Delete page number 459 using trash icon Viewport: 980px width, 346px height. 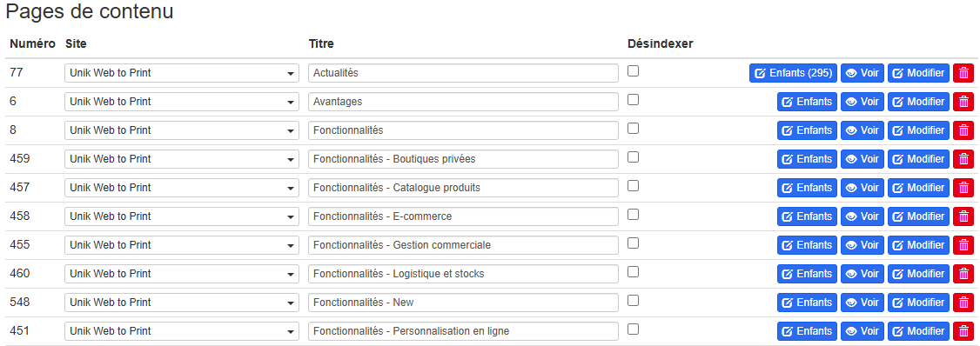click(963, 159)
